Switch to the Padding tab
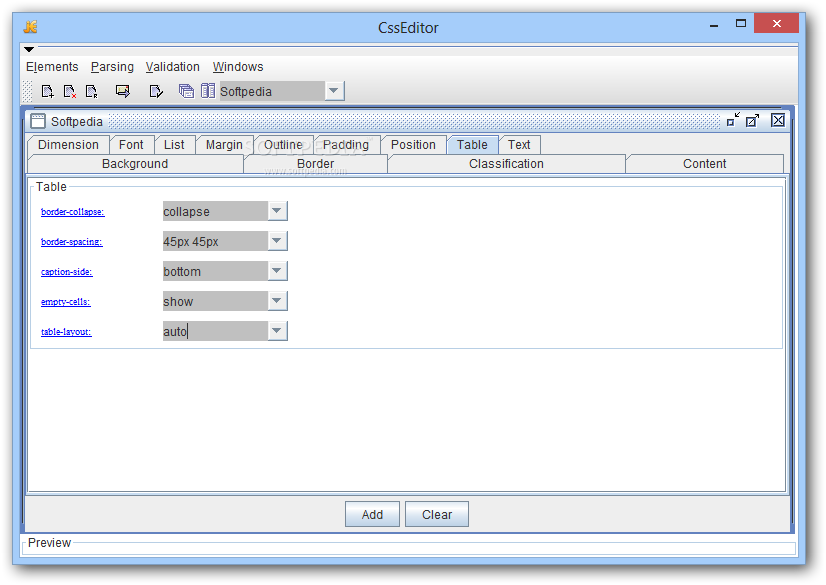This screenshot has width=826, height=585. [346, 145]
